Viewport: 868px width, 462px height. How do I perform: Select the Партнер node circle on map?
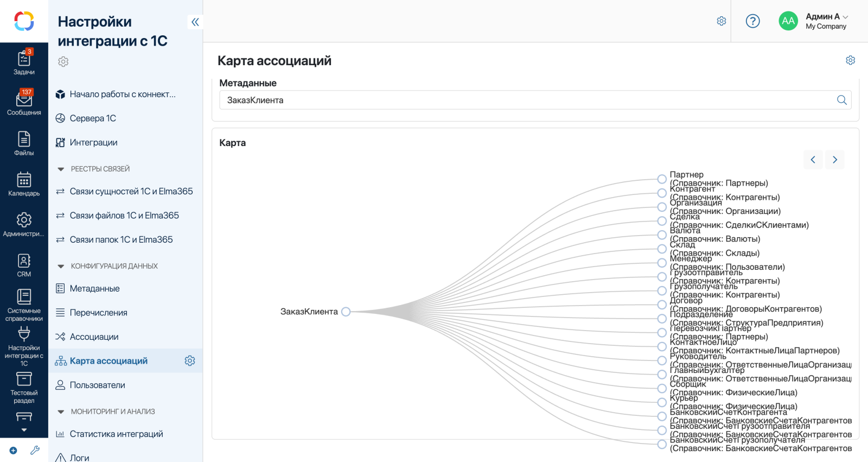click(662, 179)
